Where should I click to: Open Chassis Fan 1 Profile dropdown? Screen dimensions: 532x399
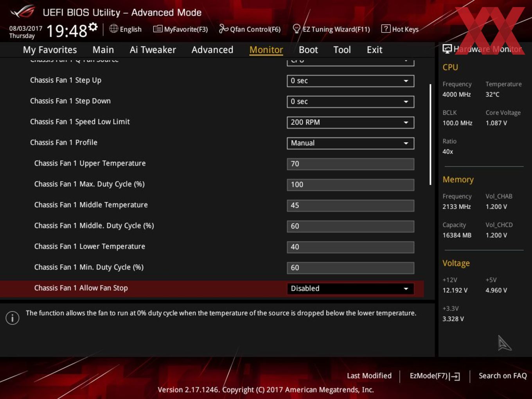click(x=350, y=143)
